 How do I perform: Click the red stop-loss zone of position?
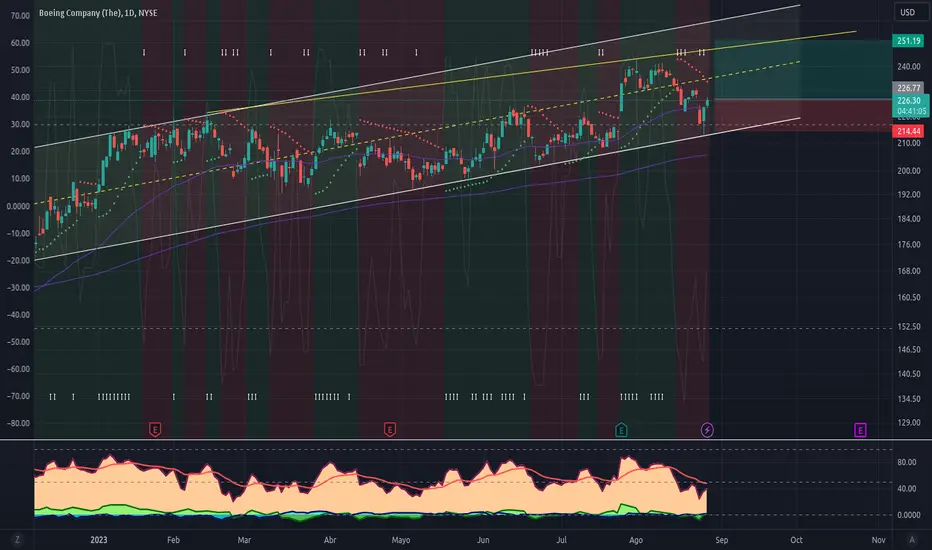click(x=802, y=115)
